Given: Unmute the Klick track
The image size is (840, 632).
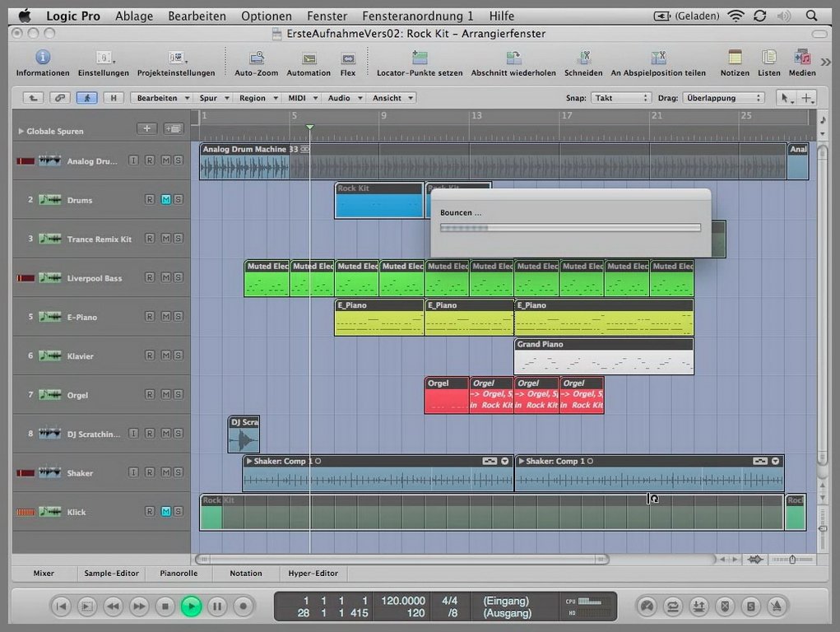Looking at the screenshot, I should click(166, 511).
